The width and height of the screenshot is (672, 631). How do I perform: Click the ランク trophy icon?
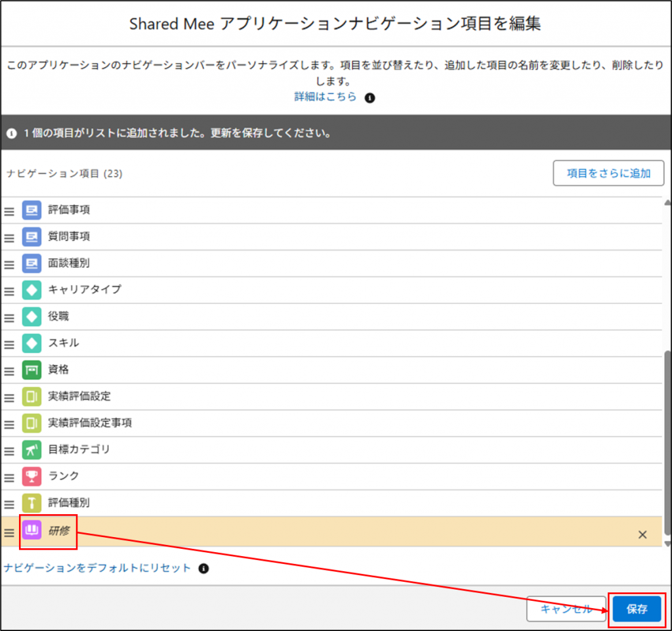coord(31,476)
